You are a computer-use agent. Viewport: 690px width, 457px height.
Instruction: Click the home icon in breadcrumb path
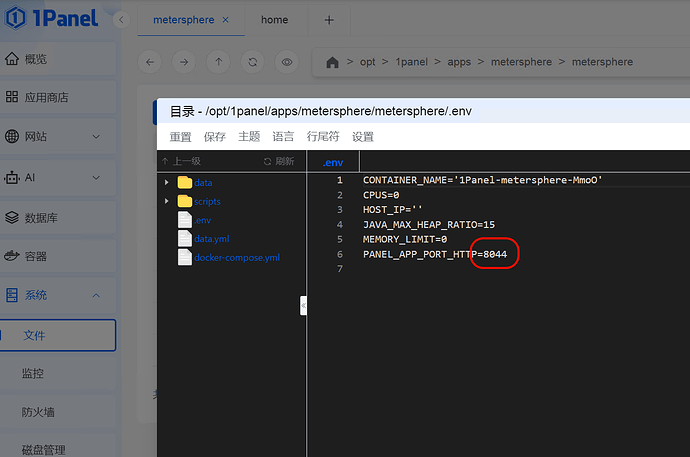click(333, 62)
